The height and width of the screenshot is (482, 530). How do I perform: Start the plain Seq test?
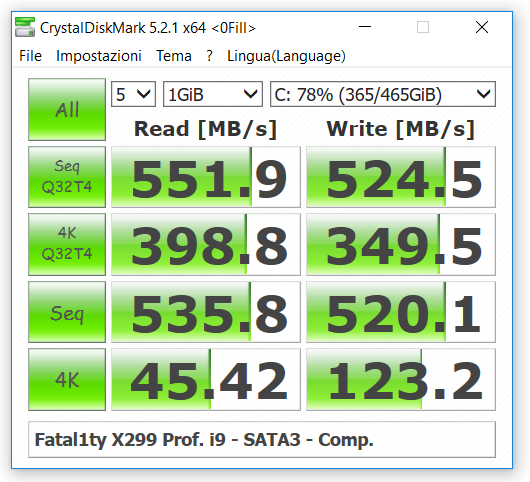pos(67,312)
